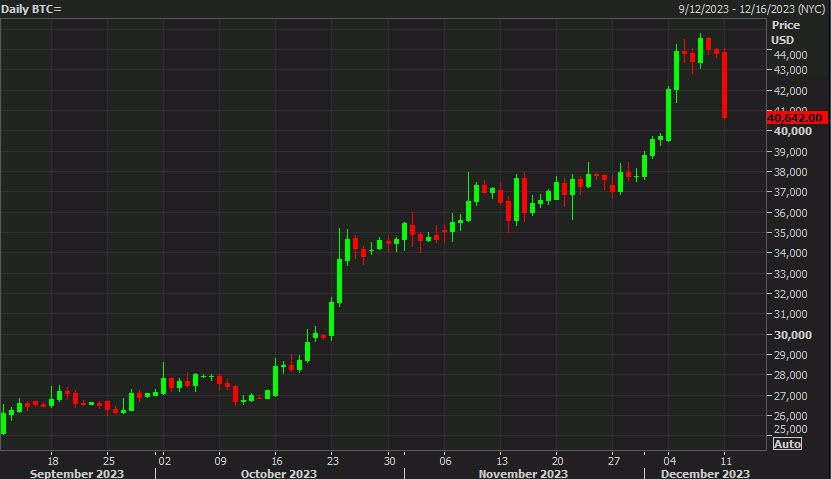831x479 pixels.
Task: Click the bold 30,000 price axis label
Action: pyautogui.click(x=792, y=335)
